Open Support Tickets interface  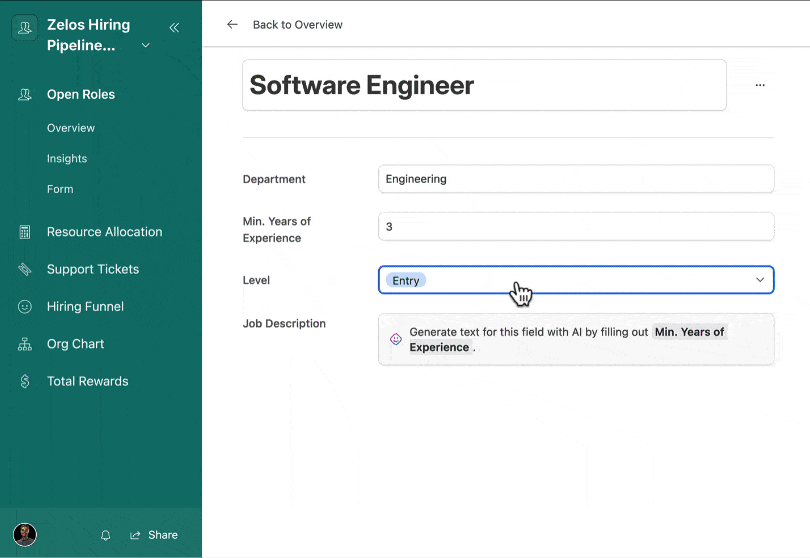[93, 269]
